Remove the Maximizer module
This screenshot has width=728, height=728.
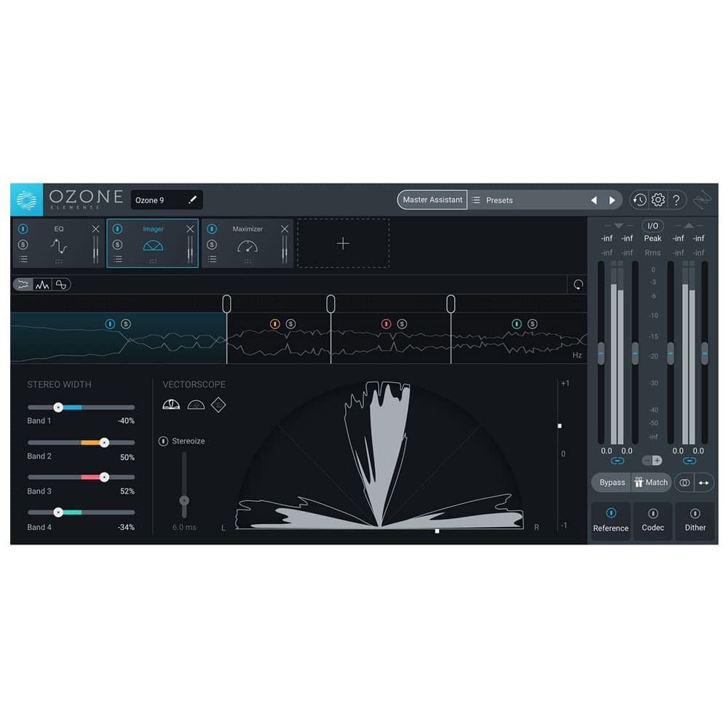coord(285,229)
